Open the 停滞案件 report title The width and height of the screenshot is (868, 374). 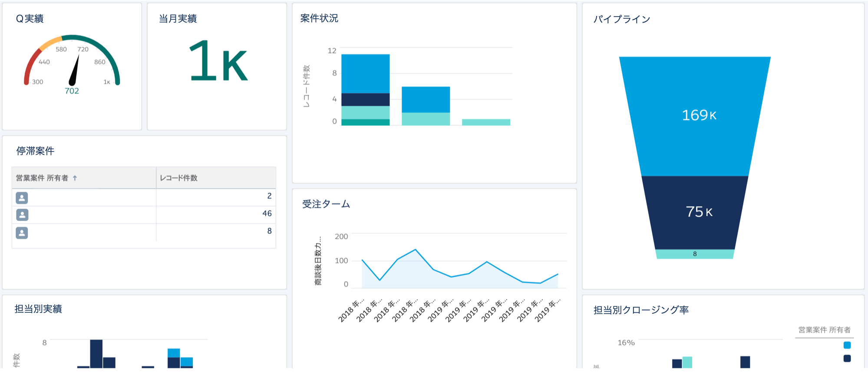click(x=35, y=151)
